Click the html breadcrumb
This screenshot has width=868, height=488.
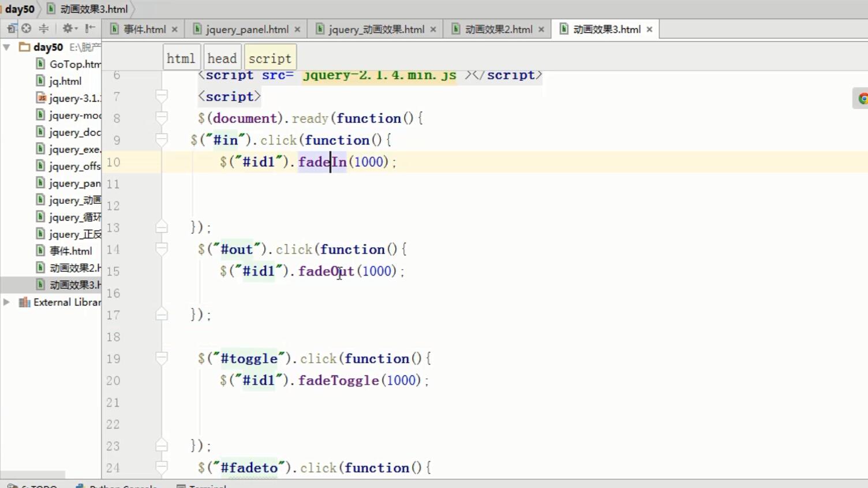[181, 58]
